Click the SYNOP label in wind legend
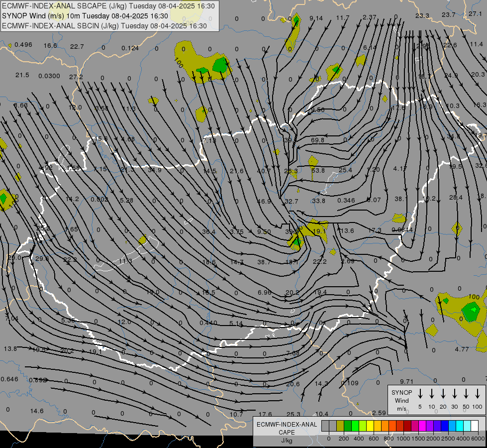This screenshot has width=487, height=448. point(401,392)
